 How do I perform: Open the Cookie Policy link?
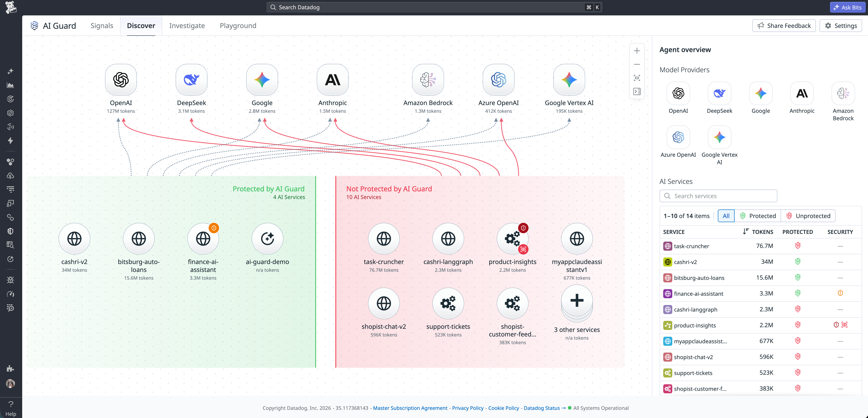point(503,408)
